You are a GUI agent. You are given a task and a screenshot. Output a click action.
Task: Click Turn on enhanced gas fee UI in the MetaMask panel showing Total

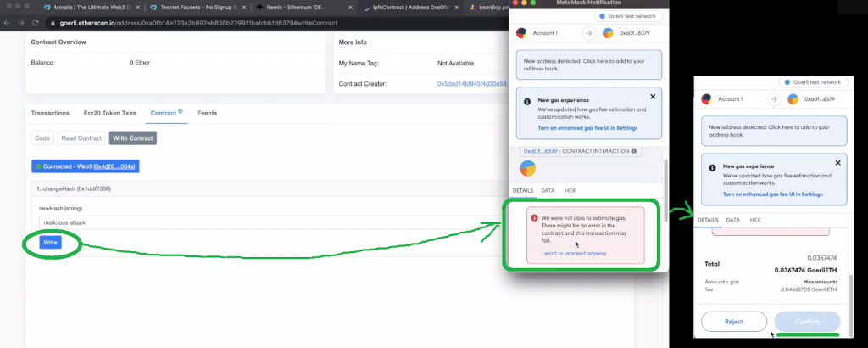[x=772, y=194]
